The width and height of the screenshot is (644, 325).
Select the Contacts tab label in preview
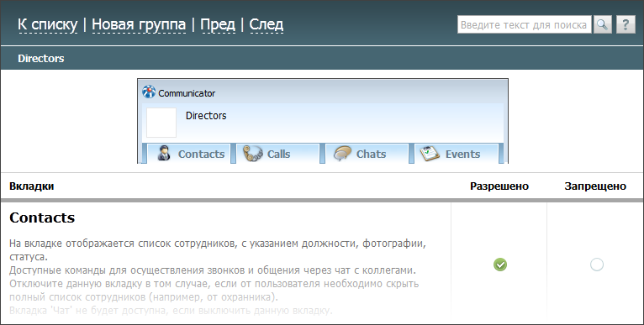pos(201,155)
